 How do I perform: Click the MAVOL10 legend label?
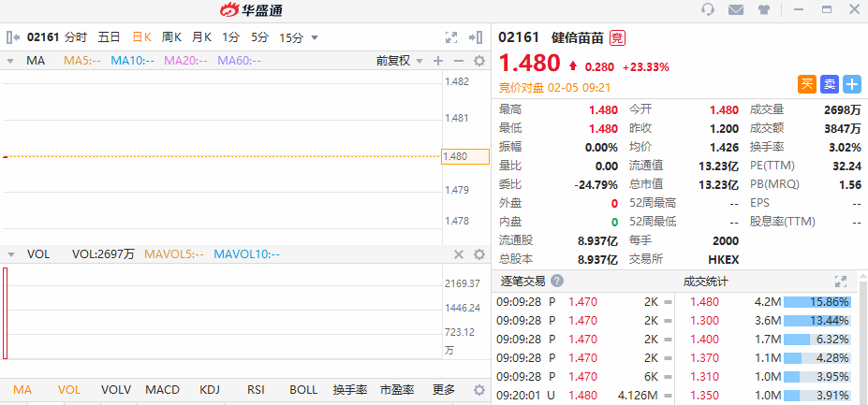pyautogui.click(x=247, y=254)
